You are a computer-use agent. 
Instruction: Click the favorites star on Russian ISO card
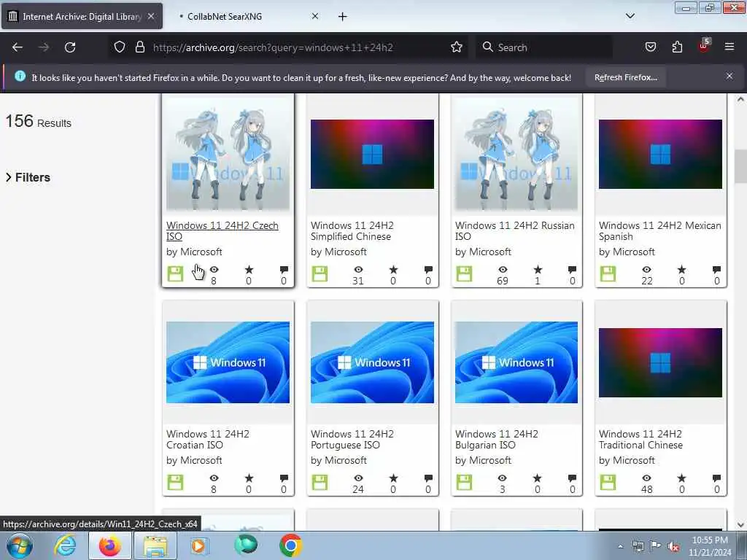[x=538, y=270]
